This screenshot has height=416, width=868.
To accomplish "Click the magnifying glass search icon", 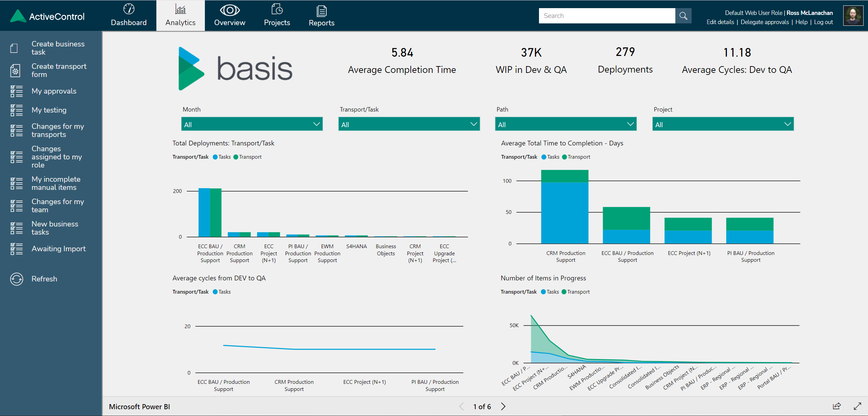I will pyautogui.click(x=683, y=16).
